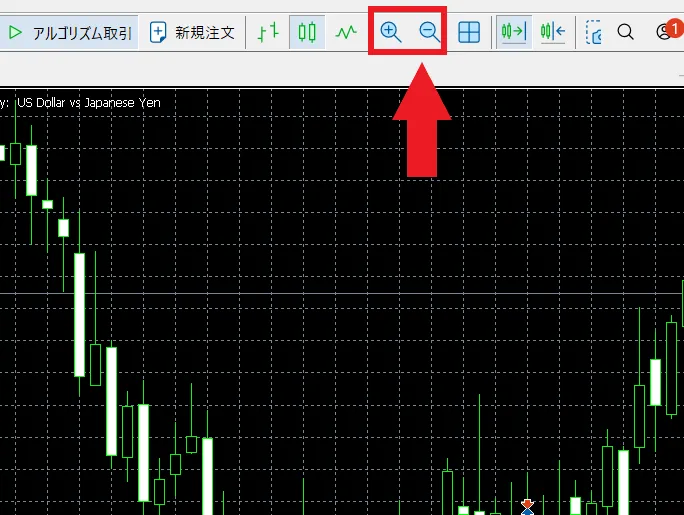
Task: Zoom out of the chart
Action: (429, 32)
